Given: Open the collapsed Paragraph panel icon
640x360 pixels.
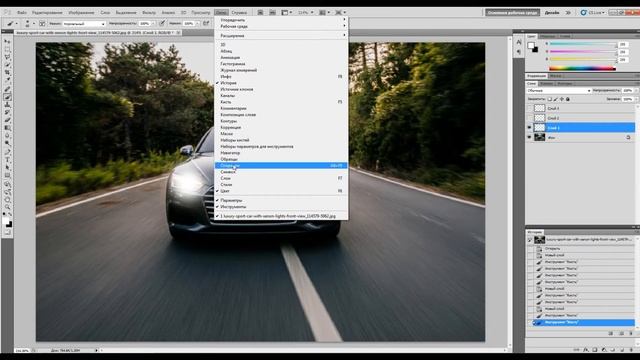Looking at the screenshot, I should [x=519, y=52].
